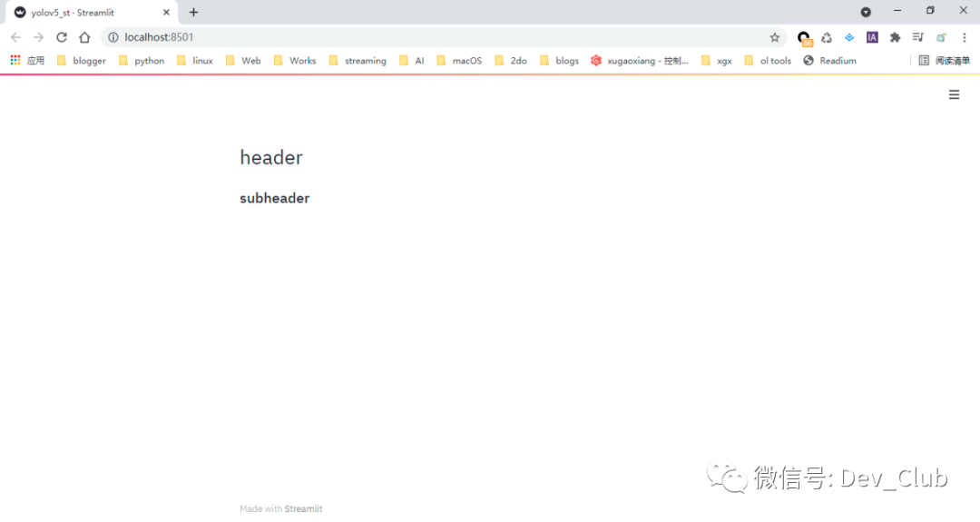Image resolution: width=980 pixels, height=522 pixels.
Task: Open the xugaoxiang bookmark
Action: pyautogui.click(x=640, y=61)
